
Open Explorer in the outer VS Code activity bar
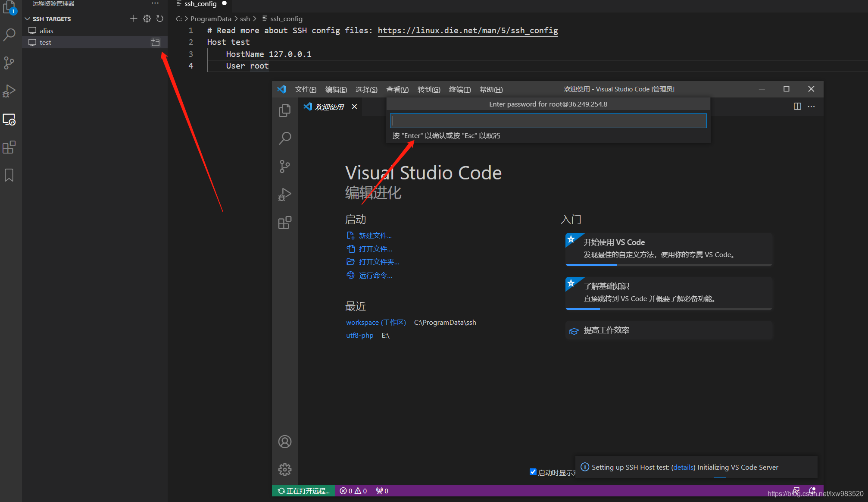point(9,7)
